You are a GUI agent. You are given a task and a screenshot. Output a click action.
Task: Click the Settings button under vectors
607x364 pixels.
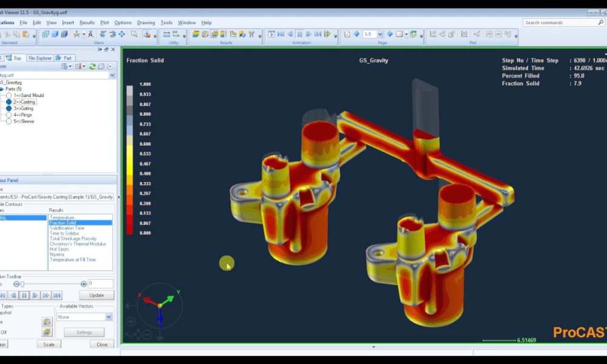coord(84,332)
